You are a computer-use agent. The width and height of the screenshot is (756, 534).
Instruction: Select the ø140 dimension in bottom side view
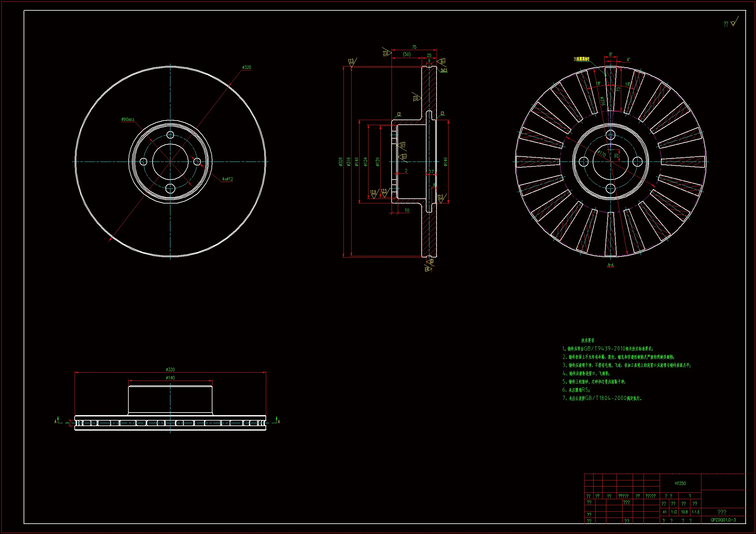(x=170, y=378)
